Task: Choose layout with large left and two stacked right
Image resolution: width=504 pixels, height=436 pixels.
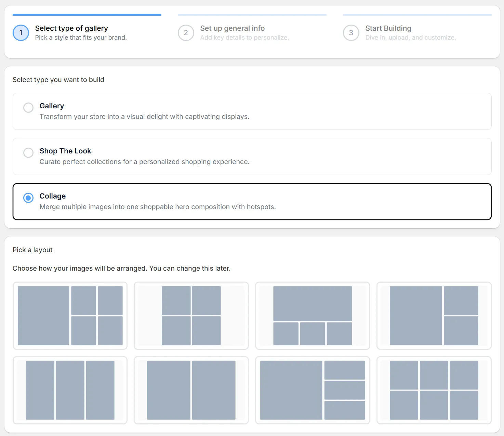Action: 434,316
